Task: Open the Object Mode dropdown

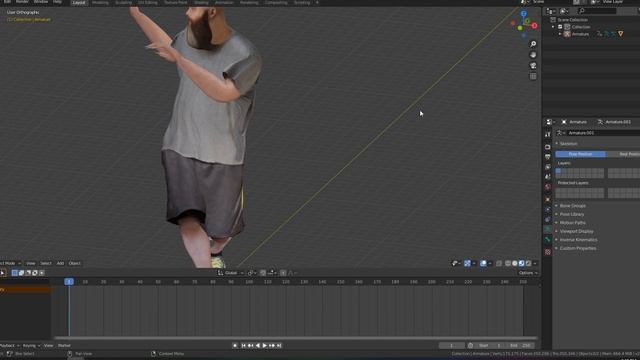Action: coord(10,264)
